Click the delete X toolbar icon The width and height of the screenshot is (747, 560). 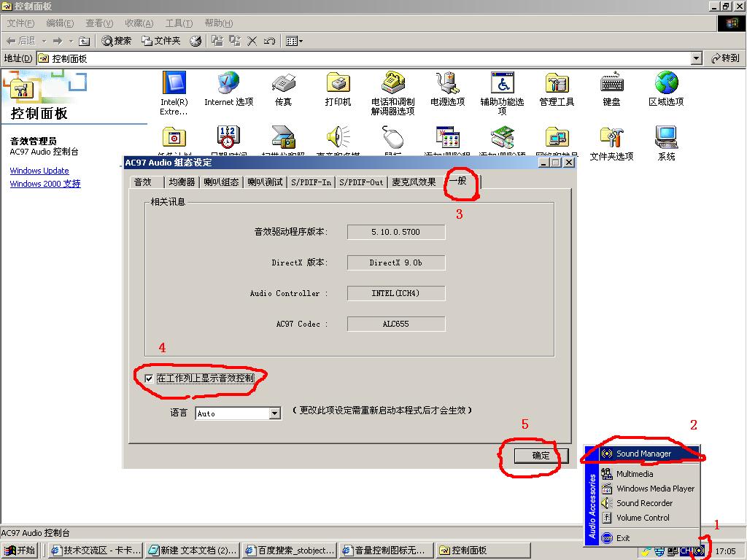(x=252, y=41)
